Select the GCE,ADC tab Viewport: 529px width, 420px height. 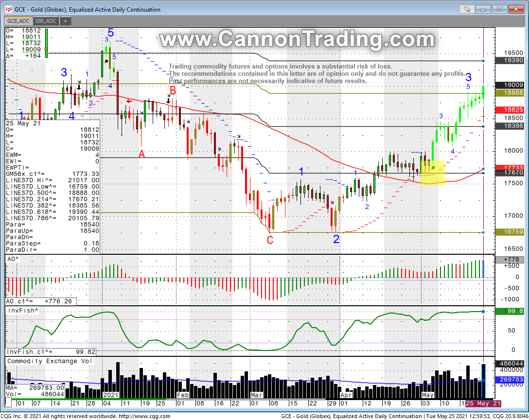coord(18,21)
